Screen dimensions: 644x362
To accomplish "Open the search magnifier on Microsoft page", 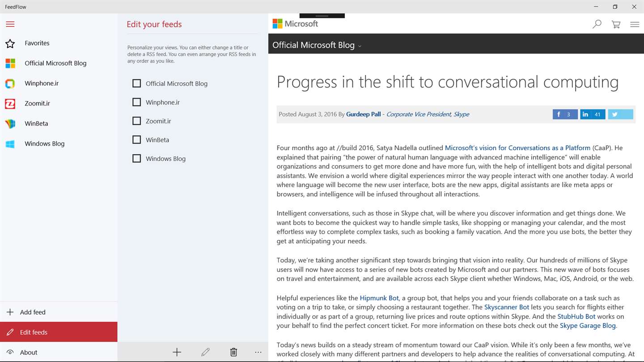I will [x=597, y=24].
